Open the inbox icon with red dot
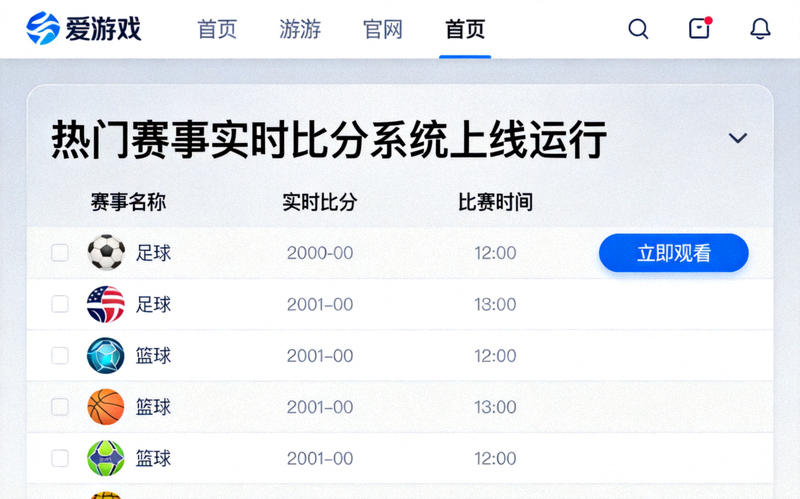The width and height of the screenshot is (800, 499). click(700, 28)
